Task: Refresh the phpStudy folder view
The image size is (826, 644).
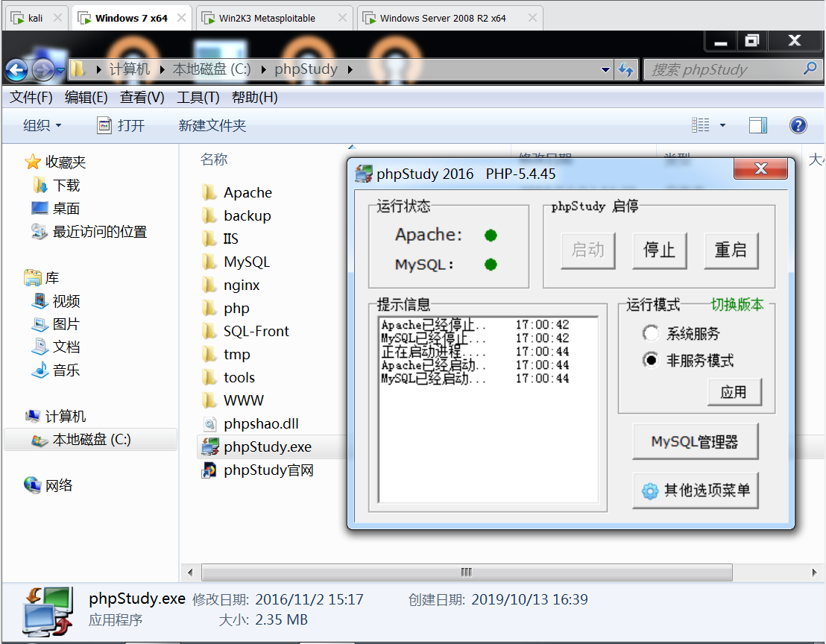Action: tap(625, 69)
